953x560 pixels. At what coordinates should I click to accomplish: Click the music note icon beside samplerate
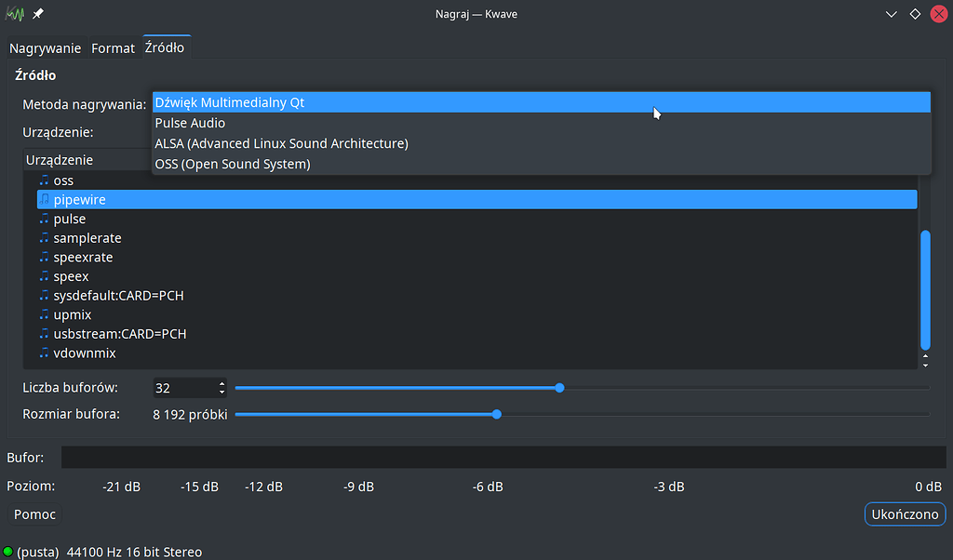coord(44,238)
